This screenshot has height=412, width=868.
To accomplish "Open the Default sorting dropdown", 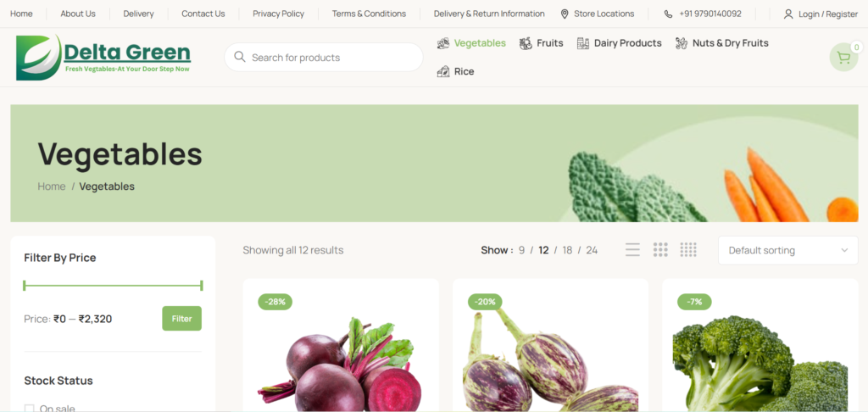I will 787,250.
